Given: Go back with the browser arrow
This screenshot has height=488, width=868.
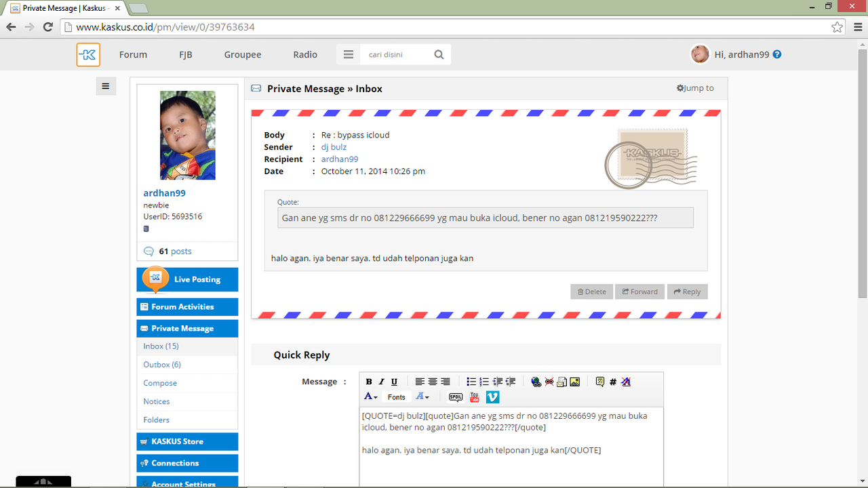Looking at the screenshot, I should pyautogui.click(x=11, y=27).
